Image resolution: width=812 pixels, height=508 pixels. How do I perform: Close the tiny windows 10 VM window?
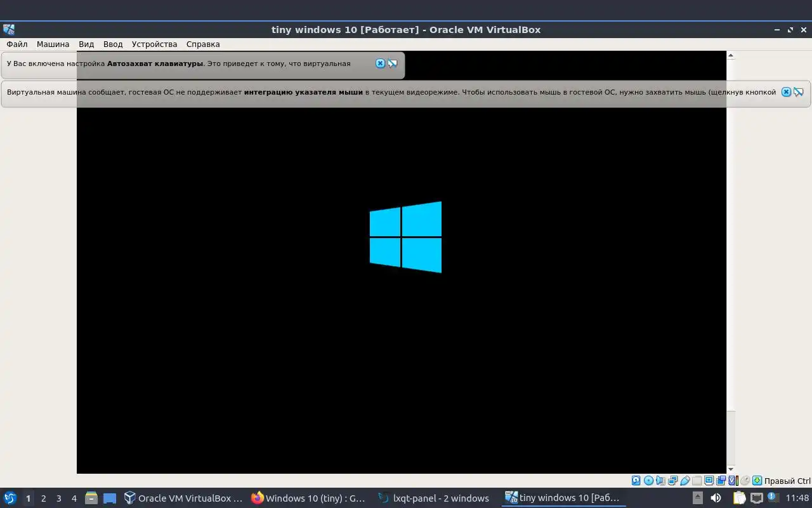pos(804,30)
